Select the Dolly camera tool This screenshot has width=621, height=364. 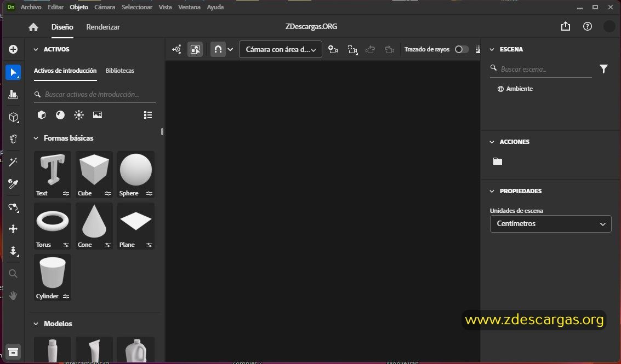tap(13, 251)
